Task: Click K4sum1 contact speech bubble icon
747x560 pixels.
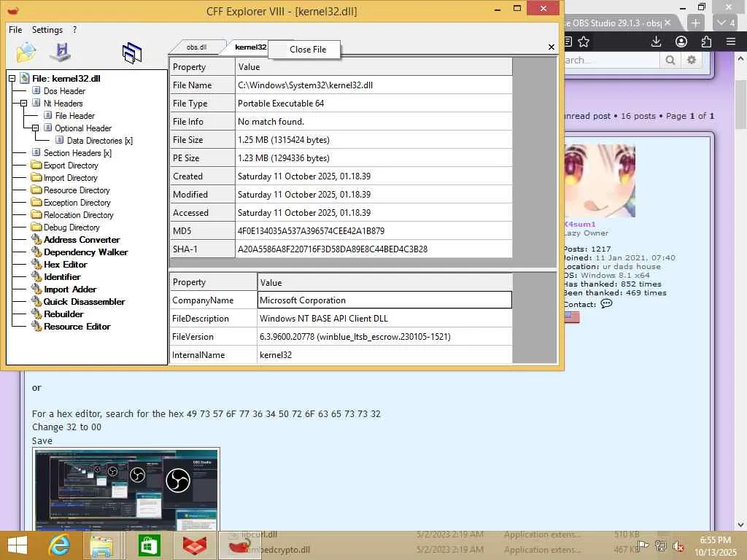Action: point(606,304)
